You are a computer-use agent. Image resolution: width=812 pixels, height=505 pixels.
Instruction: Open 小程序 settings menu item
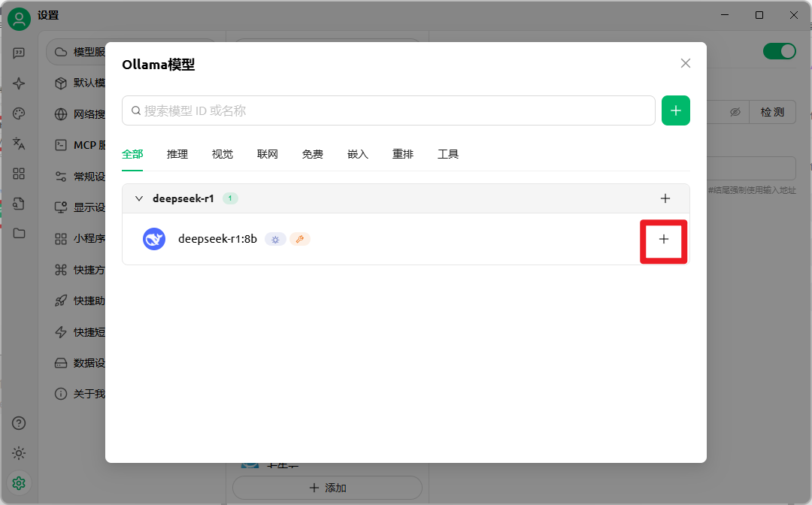click(x=80, y=238)
